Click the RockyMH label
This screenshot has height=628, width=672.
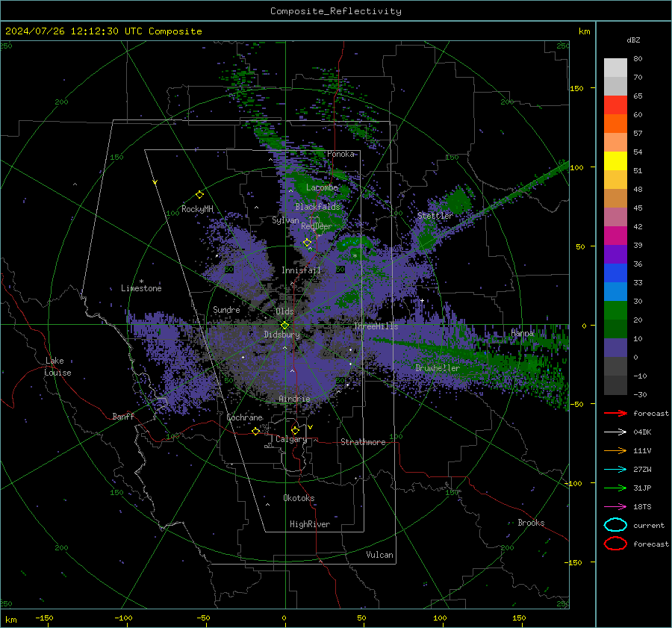click(x=197, y=209)
